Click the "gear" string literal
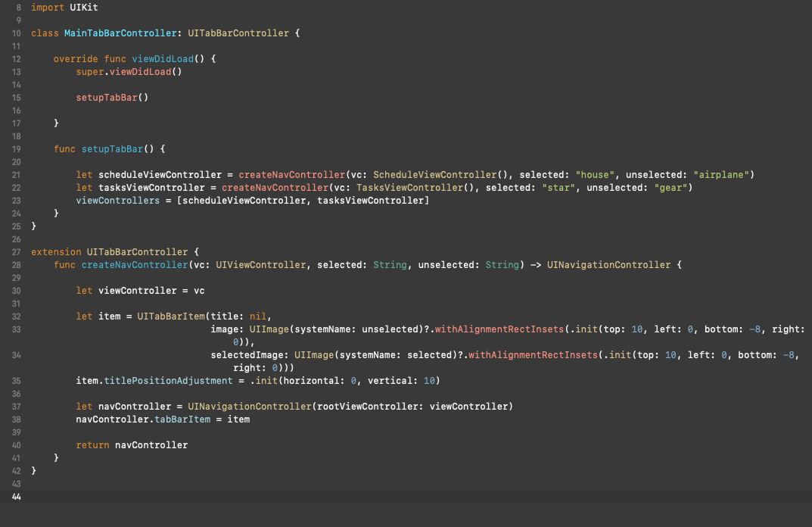This screenshot has width=812, height=527. (x=670, y=188)
